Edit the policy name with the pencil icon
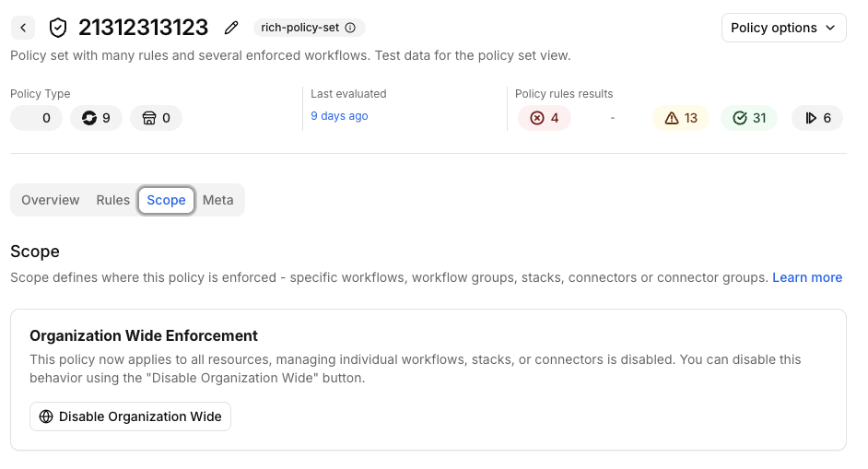This screenshot has height=469, width=868. point(231,28)
